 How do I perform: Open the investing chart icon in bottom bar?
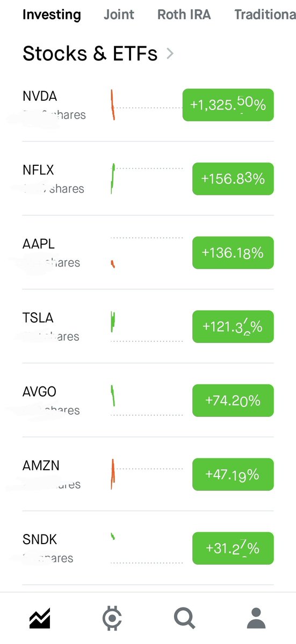tap(40, 618)
